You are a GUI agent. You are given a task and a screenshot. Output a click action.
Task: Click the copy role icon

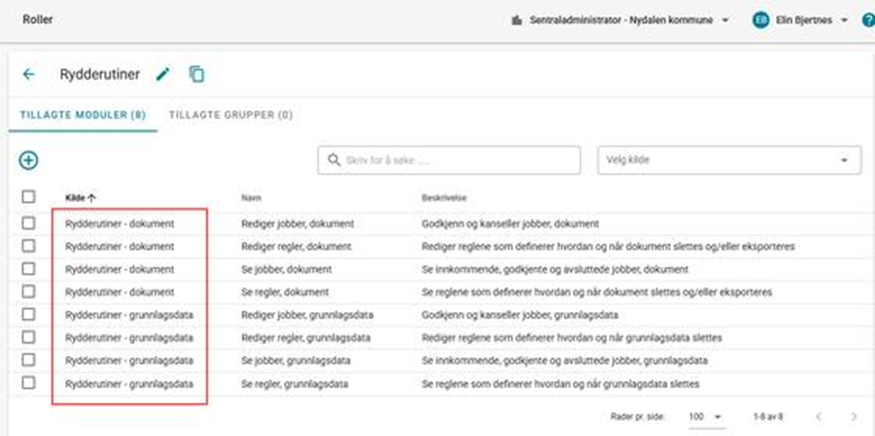tap(197, 74)
